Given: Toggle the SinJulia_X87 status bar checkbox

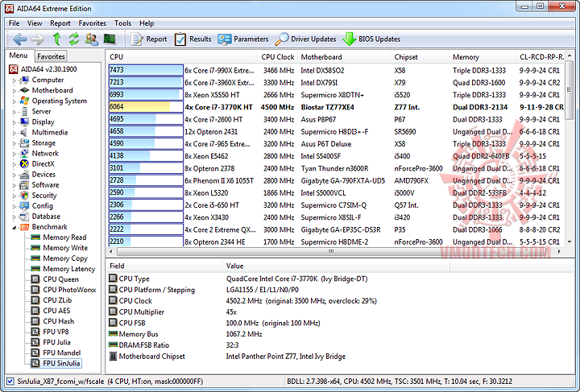Looking at the screenshot, I should coord(10,382).
